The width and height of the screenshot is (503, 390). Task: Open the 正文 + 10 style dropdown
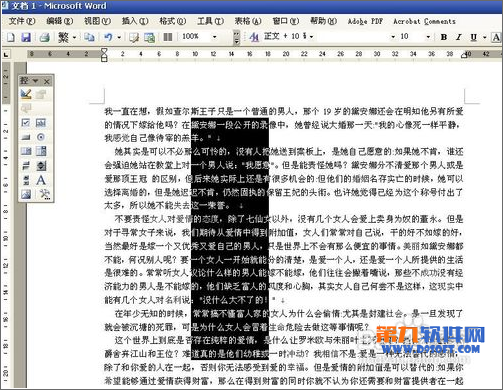point(311,37)
